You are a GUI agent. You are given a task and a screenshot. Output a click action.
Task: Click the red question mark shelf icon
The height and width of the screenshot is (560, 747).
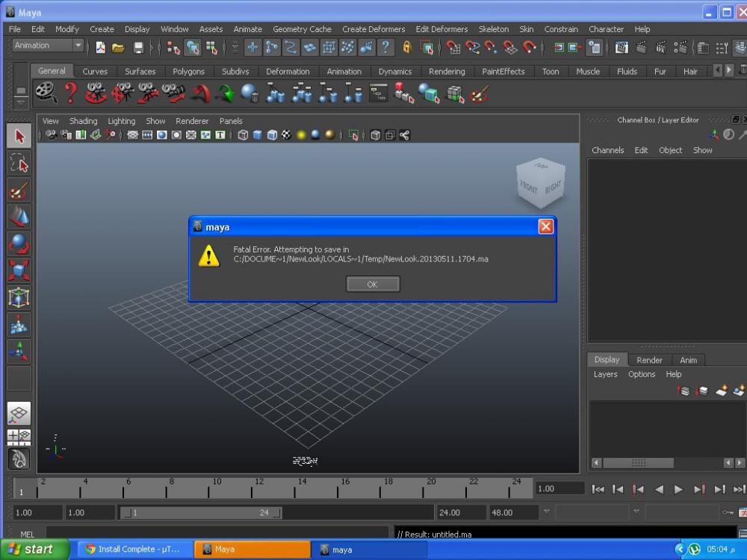71,93
